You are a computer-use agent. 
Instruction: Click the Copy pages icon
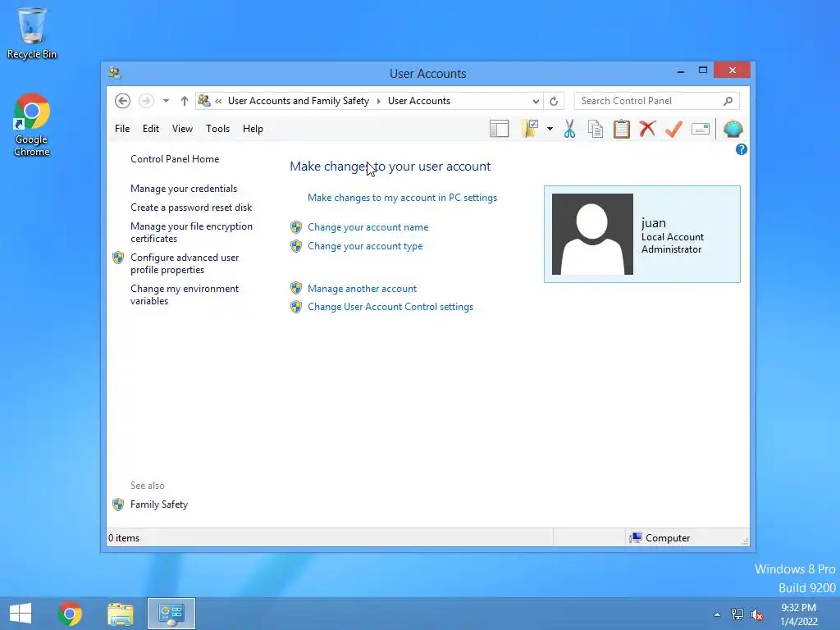596,129
